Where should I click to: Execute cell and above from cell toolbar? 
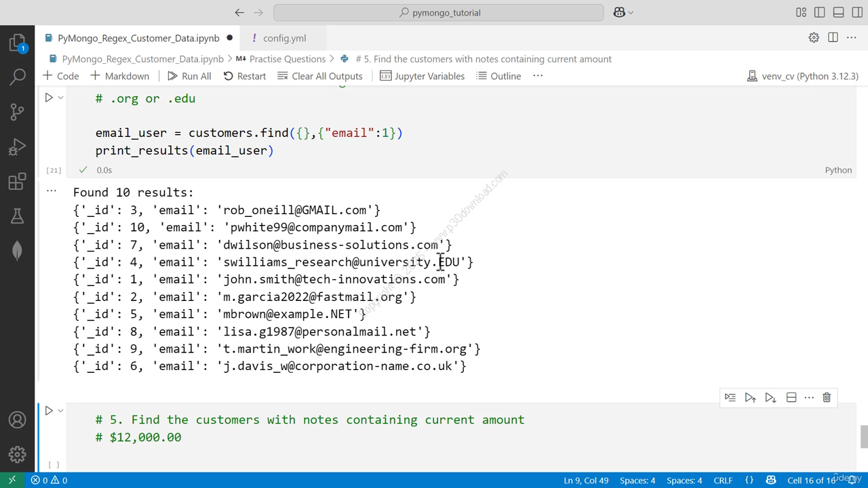click(750, 397)
